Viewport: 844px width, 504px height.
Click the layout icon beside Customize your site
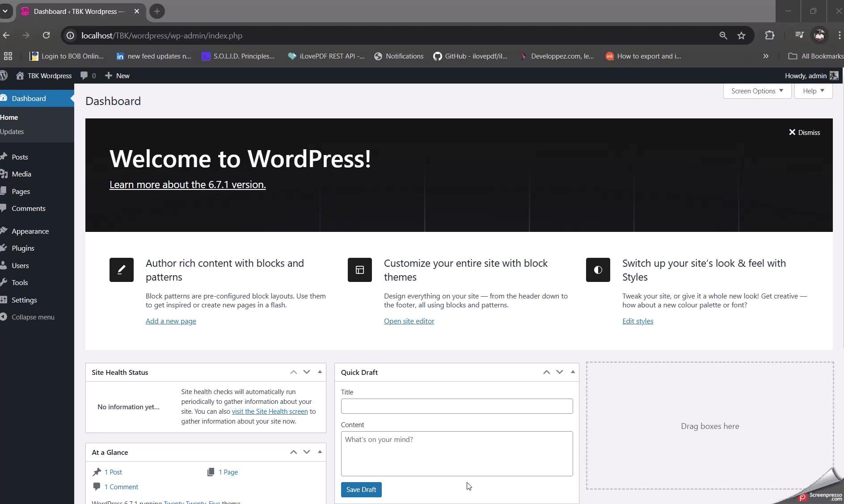[360, 270]
